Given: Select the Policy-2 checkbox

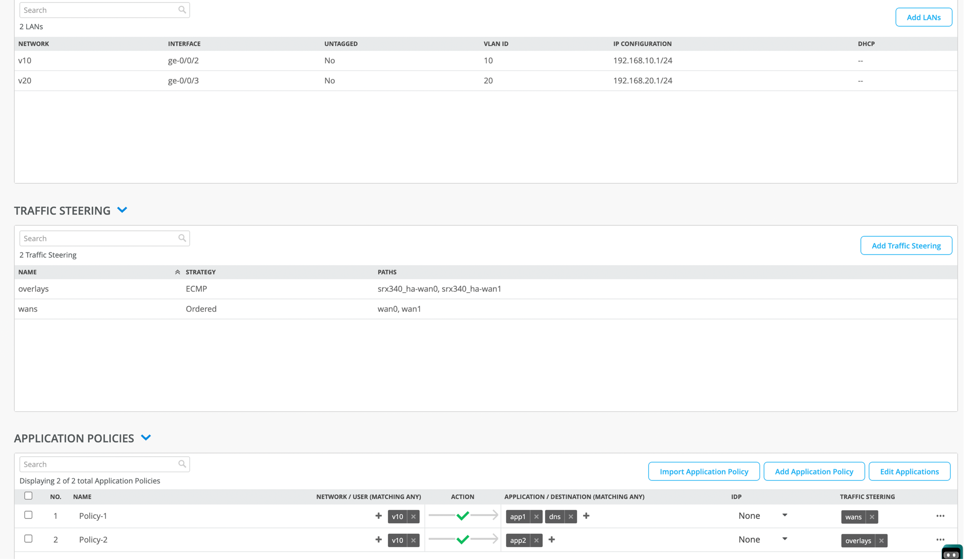Looking at the screenshot, I should point(28,539).
